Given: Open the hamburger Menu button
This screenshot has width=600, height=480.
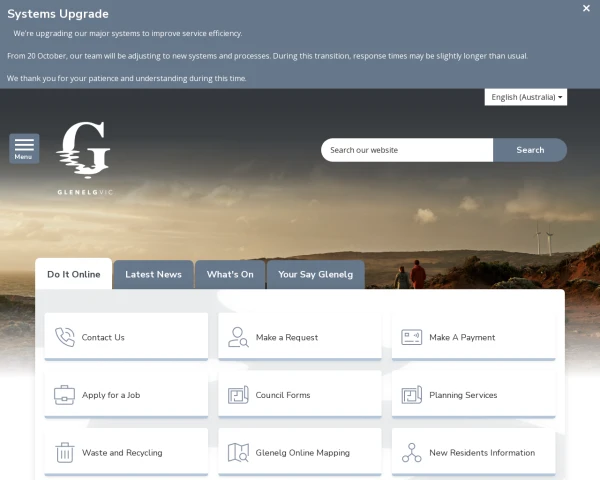Looking at the screenshot, I should click(x=24, y=149).
